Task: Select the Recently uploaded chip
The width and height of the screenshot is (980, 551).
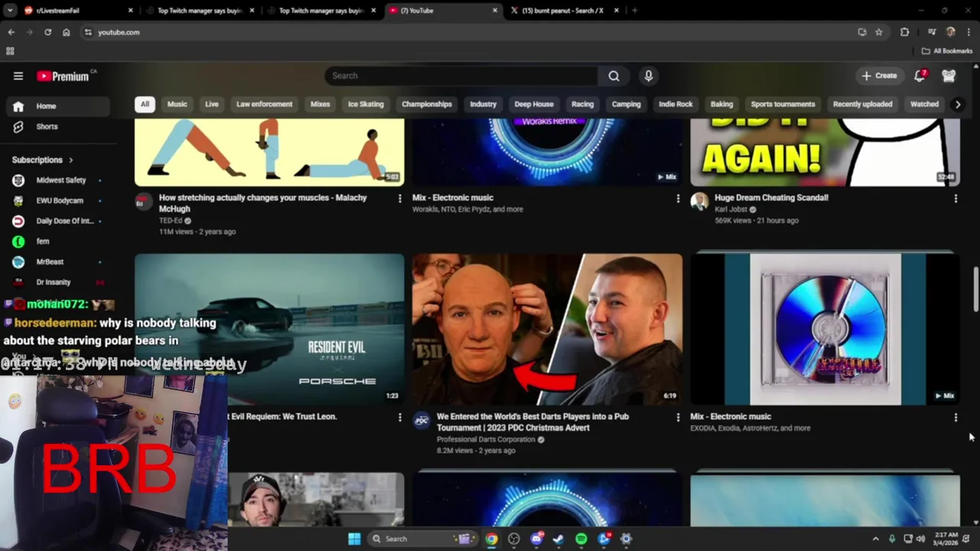Action: [x=862, y=104]
